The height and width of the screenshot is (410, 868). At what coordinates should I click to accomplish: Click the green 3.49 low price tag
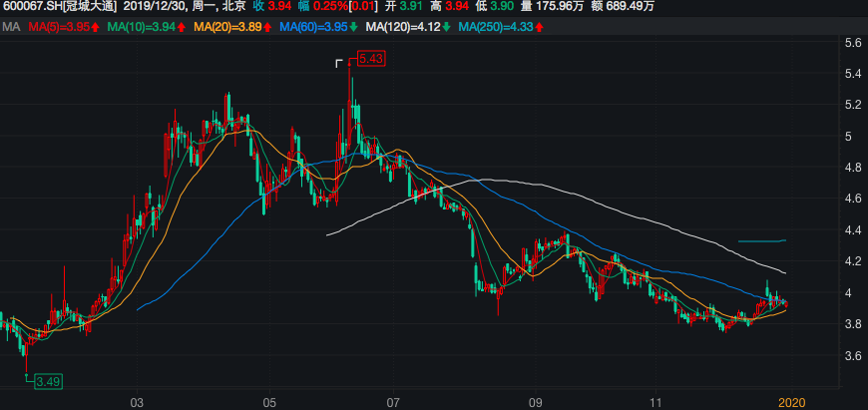[x=46, y=380]
